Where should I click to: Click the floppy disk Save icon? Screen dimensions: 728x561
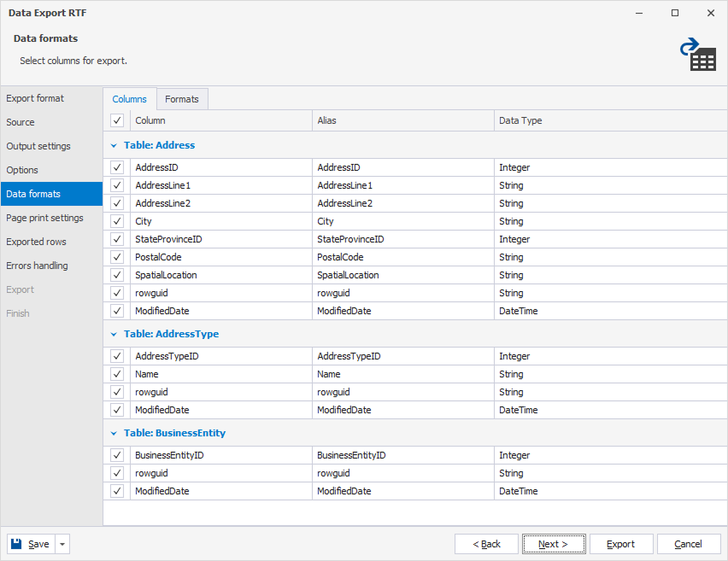pyautogui.click(x=16, y=543)
